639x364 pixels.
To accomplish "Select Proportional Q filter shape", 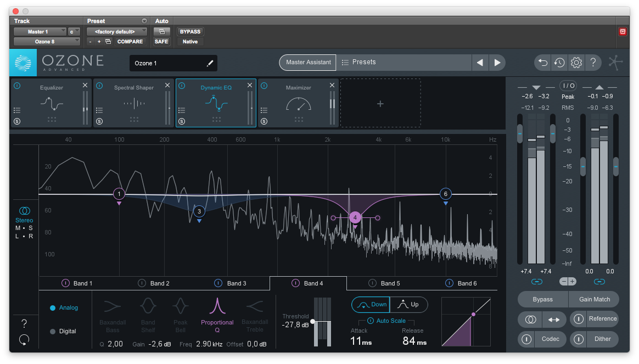I will coord(217,315).
